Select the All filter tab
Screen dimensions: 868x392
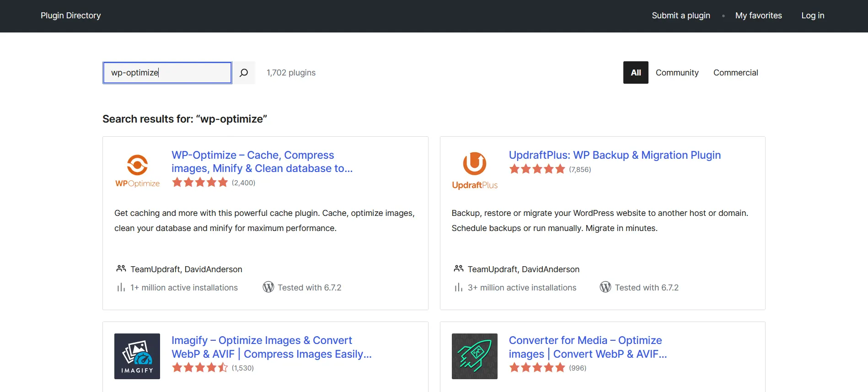point(636,73)
